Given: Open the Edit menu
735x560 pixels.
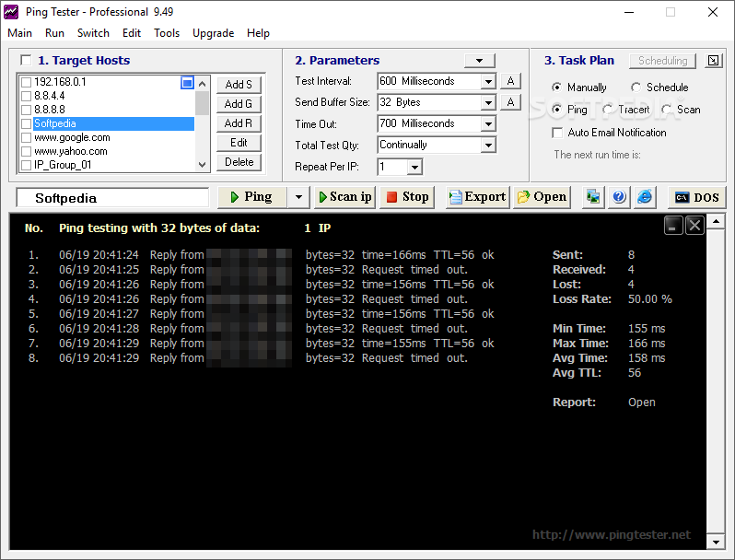Looking at the screenshot, I should [131, 33].
